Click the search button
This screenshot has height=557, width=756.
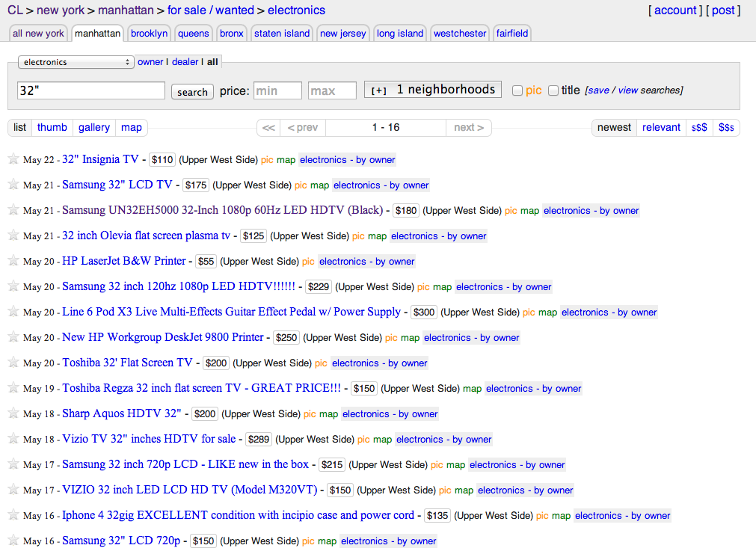[x=192, y=92]
